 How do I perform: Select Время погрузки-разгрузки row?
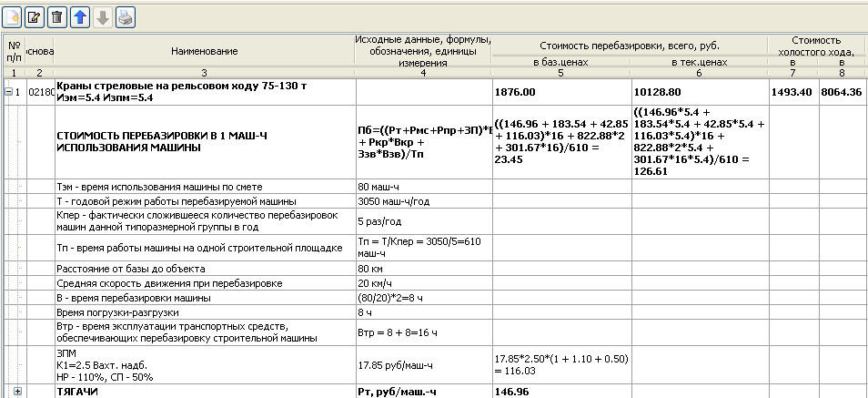coord(205,312)
